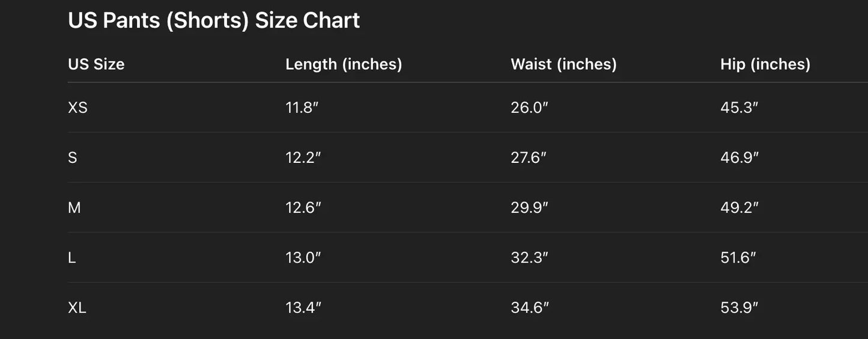This screenshot has height=339, width=868.
Task: Click the 53.9″ hip value
Action: (739, 308)
